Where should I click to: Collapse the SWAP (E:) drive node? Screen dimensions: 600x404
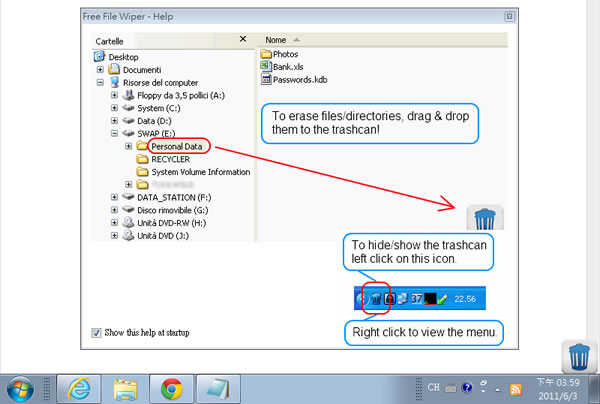click(115, 133)
